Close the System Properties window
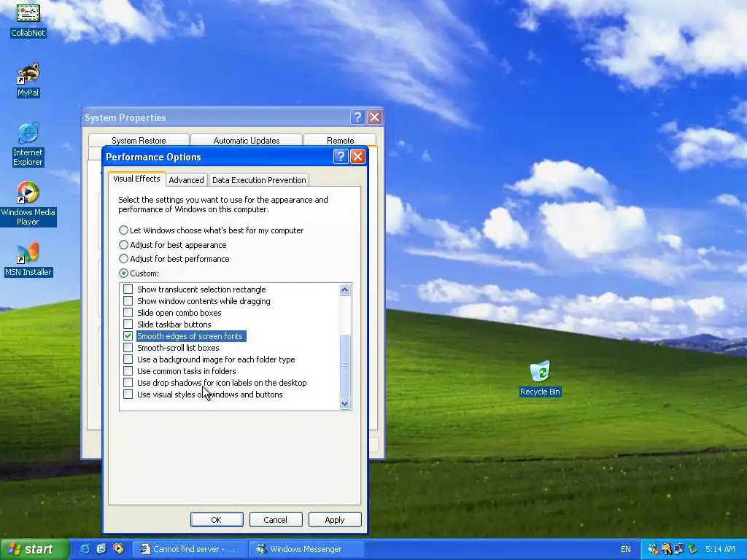The width and height of the screenshot is (747, 560). 375,117
